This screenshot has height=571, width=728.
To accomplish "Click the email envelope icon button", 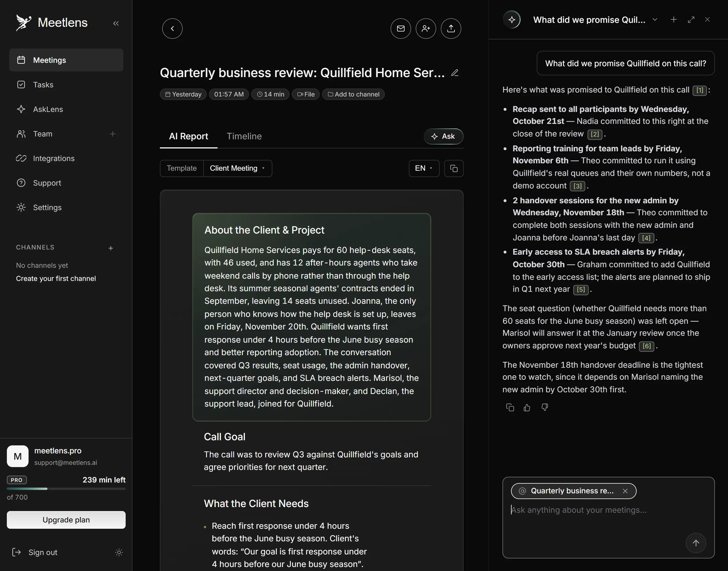I will (x=401, y=29).
